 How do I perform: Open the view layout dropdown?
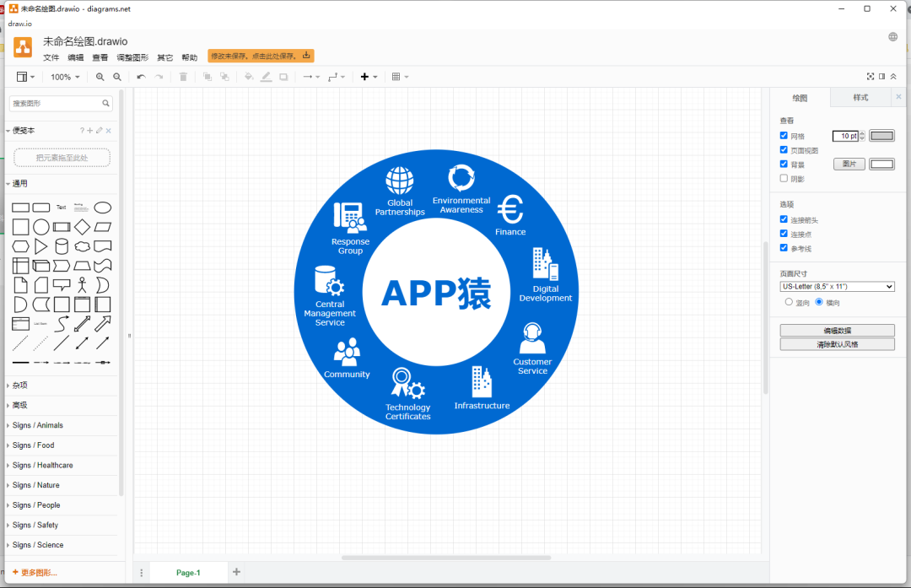point(25,77)
